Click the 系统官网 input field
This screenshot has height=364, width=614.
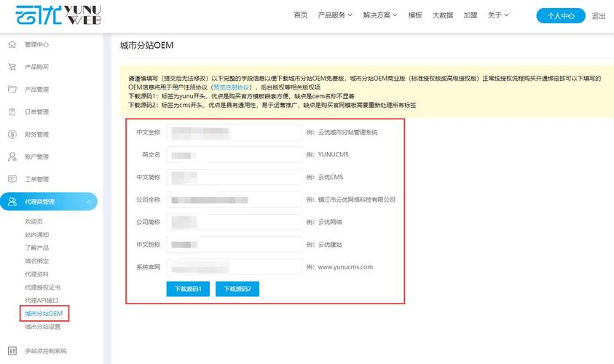(235, 267)
